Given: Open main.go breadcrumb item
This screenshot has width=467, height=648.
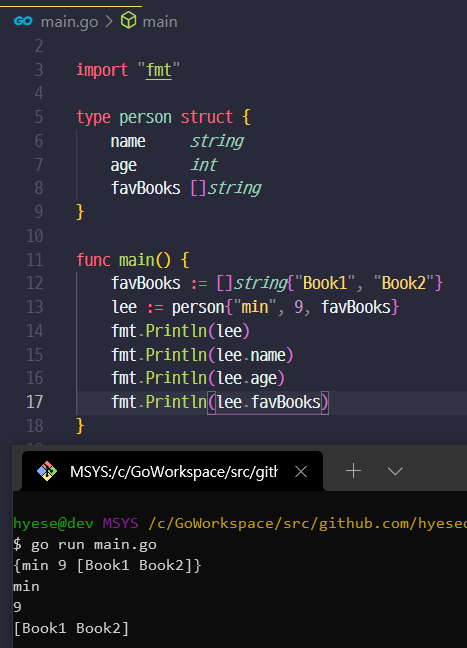Looking at the screenshot, I should click(69, 21).
